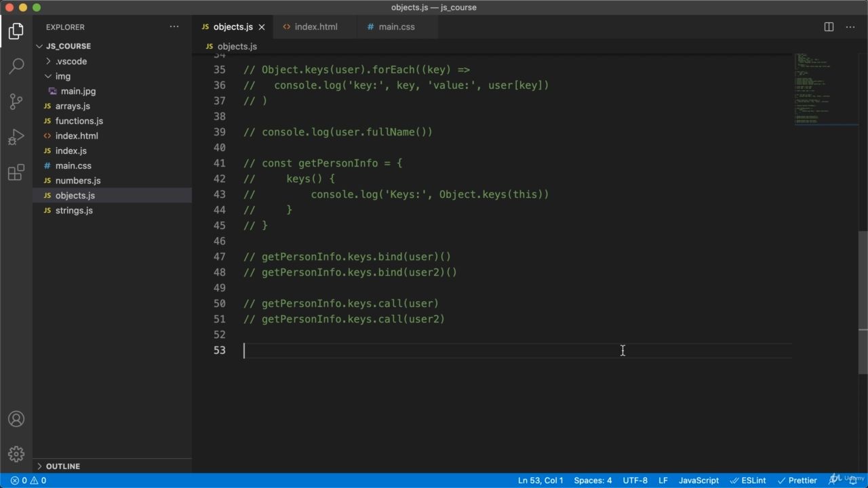Open editor more actions ellipsis
Viewport: 868px width, 488px height.
850,27
